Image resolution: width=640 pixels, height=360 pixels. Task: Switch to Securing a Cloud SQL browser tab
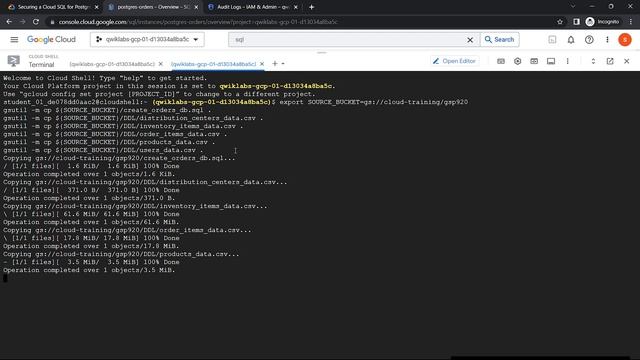pos(53,7)
